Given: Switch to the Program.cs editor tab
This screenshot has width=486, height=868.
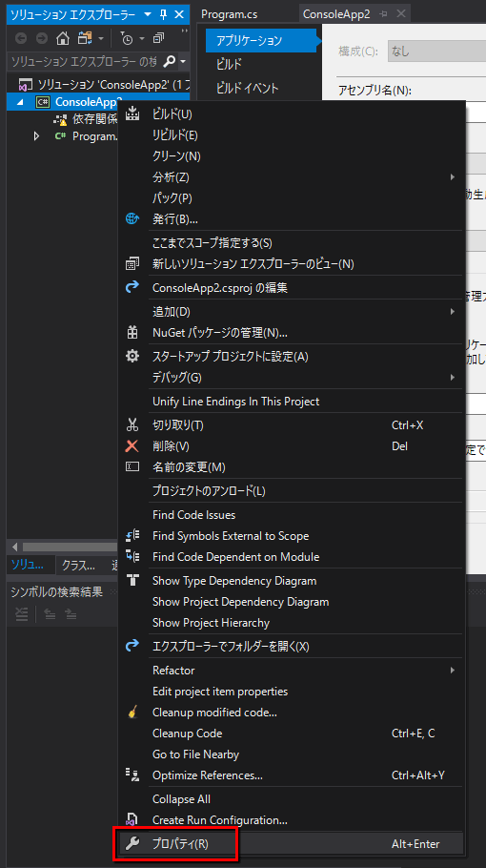Looking at the screenshot, I should point(230,14).
